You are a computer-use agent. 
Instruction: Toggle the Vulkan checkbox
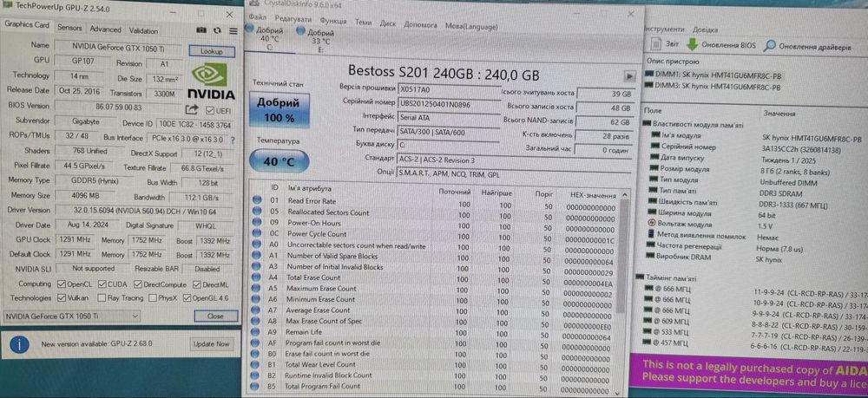tap(62, 298)
